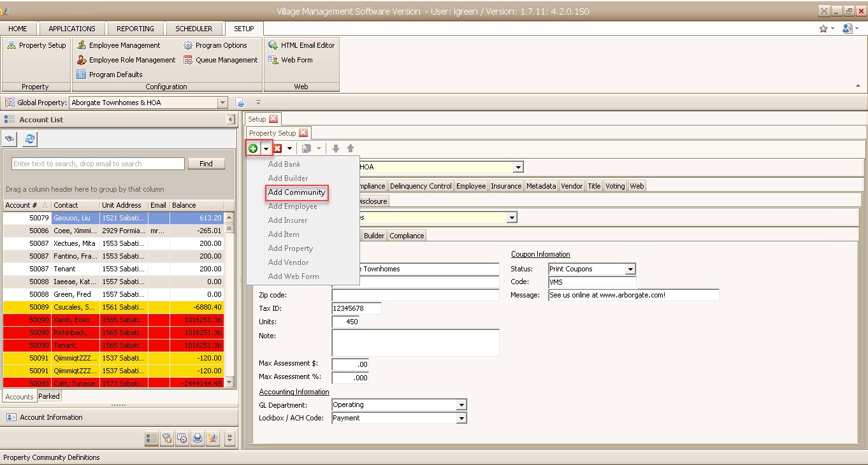Click the green add button
This screenshot has width=868, height=465.
tap(253, 148)
